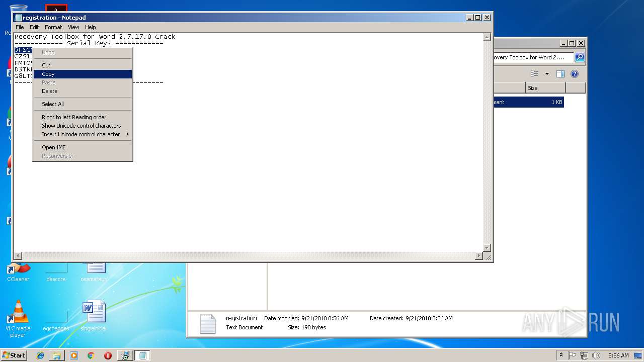Choose Open IME in the context menu
The width and height of the screenshot is (644, 362).
coord(83,147)
